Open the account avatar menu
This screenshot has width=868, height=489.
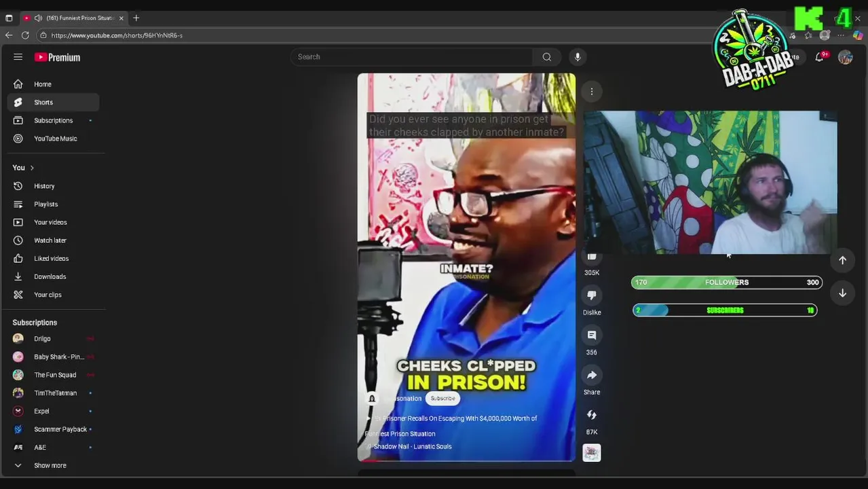845,58
